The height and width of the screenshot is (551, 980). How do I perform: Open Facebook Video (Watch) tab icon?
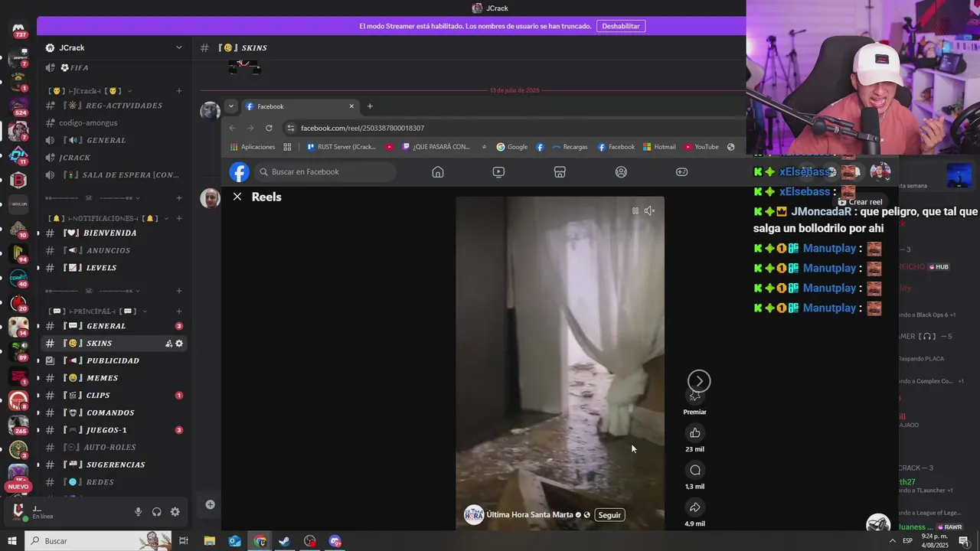[x=498, y=172]
